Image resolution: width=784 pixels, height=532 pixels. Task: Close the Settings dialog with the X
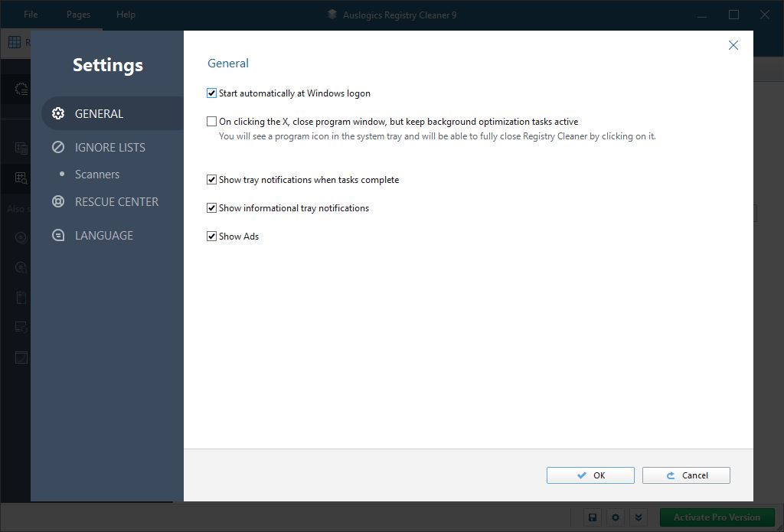[733, 45]
